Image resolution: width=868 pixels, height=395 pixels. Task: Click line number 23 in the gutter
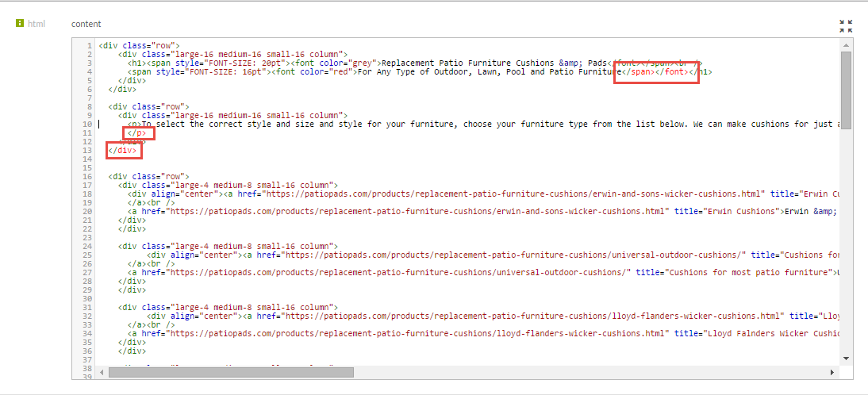click(x=88, y=237)
